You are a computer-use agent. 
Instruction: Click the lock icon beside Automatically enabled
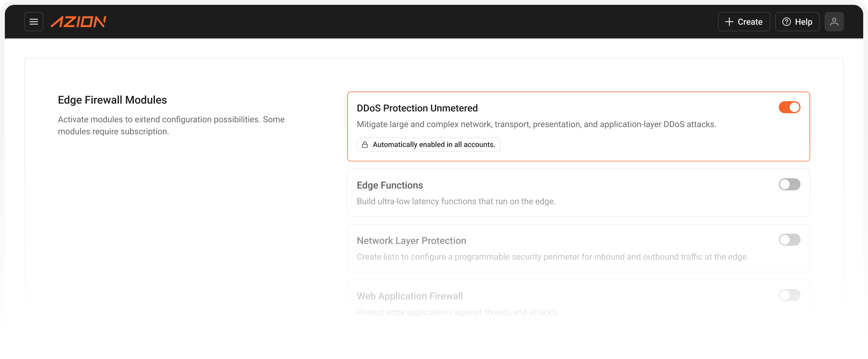(x=365, y=145)
